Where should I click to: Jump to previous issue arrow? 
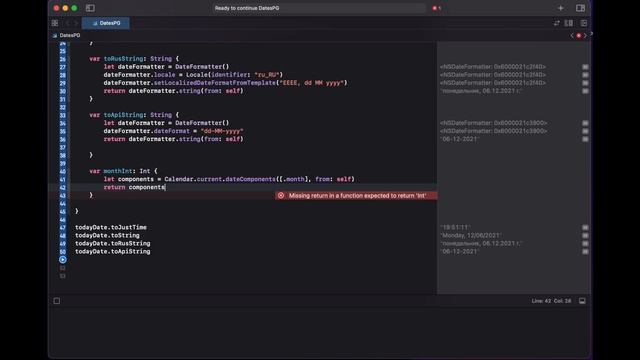[x=572, y=36]
